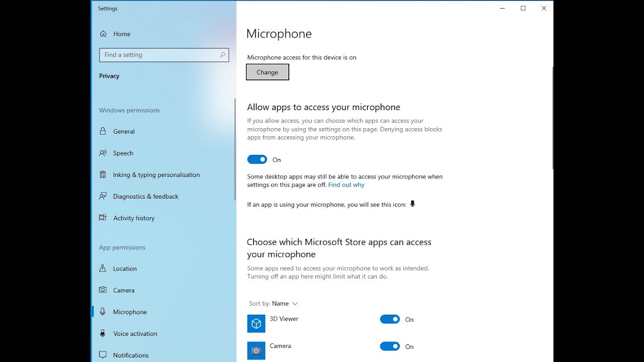Close the Settings window
644x362 pixels.
click(544, 8)
